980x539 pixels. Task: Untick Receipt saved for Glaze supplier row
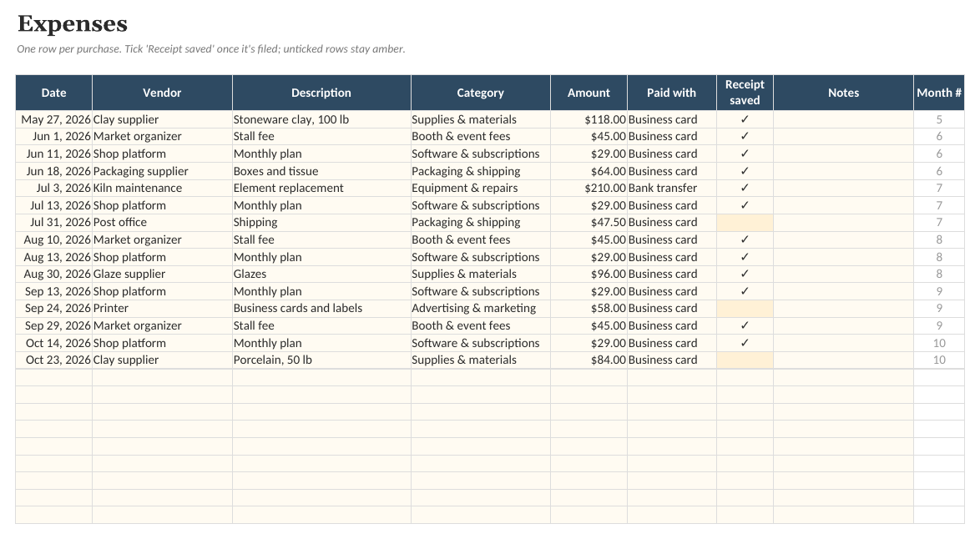coord(745,275)
